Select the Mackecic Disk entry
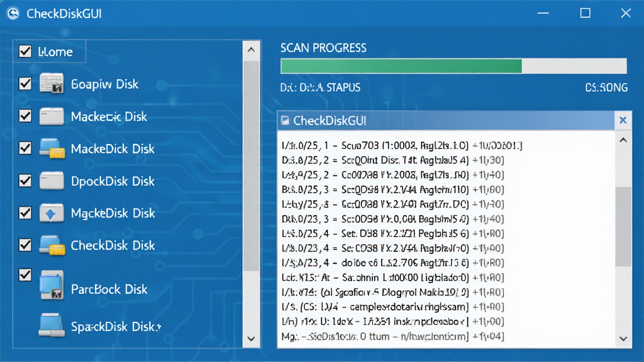 coord(109,116)
